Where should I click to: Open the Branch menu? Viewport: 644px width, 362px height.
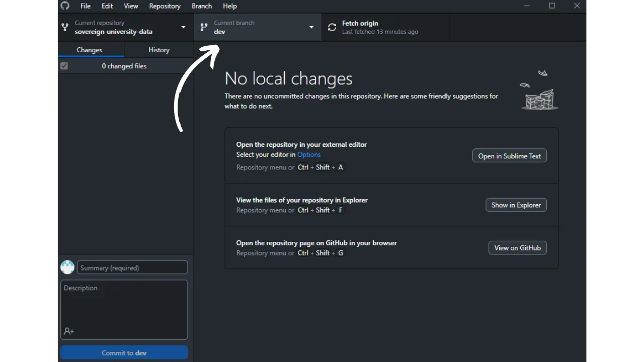(x=202, y=6)
